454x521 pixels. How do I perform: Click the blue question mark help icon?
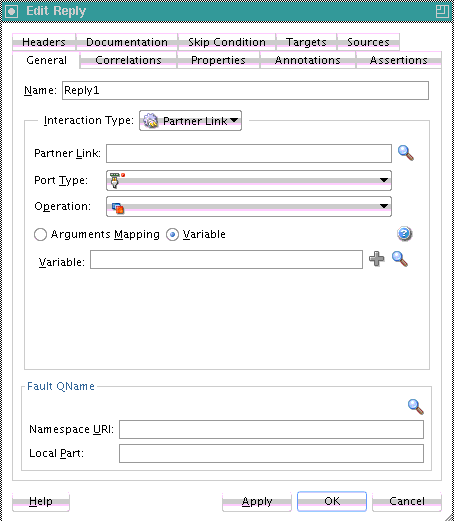[404, 234]
